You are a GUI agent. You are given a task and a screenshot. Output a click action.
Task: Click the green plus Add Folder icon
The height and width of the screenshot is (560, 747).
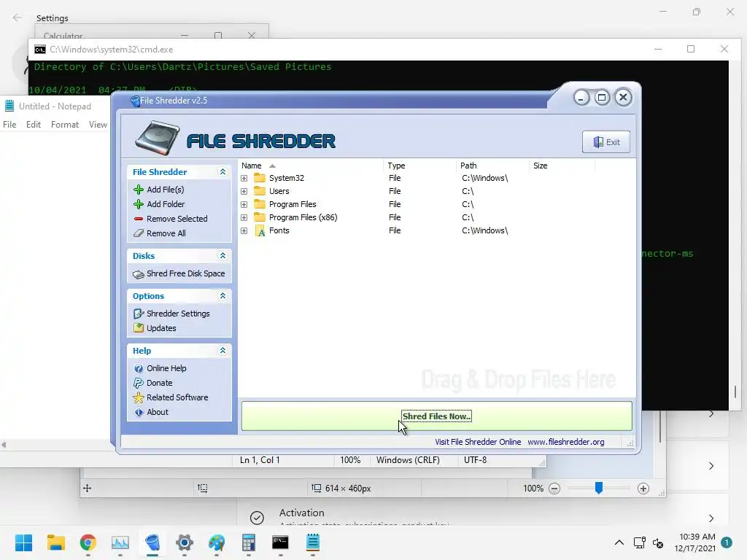click(139, 204)
